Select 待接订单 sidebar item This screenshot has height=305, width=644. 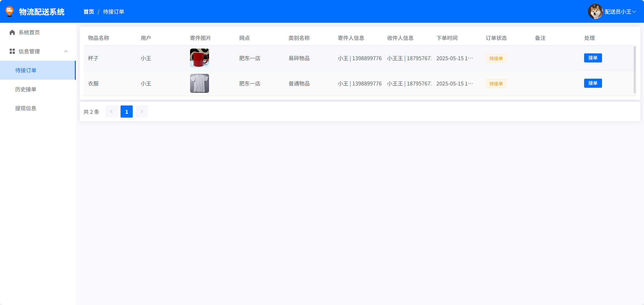coord(26,70)
